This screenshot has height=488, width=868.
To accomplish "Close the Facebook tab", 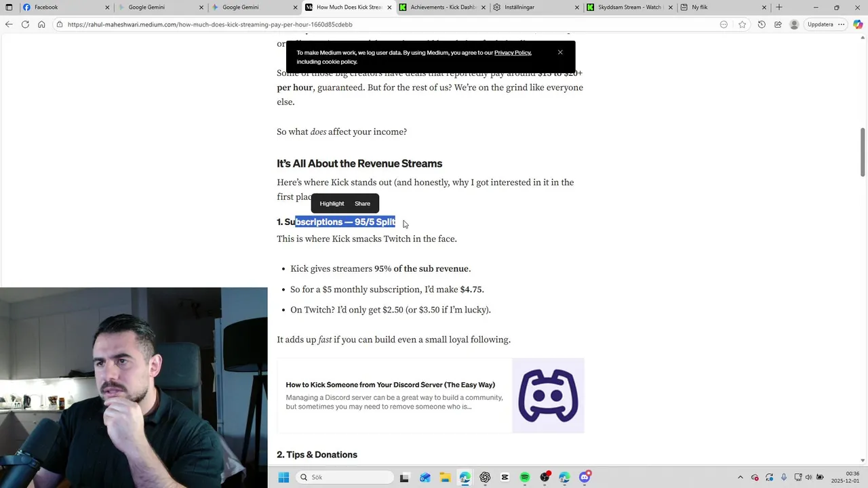I will coord(107,7).
